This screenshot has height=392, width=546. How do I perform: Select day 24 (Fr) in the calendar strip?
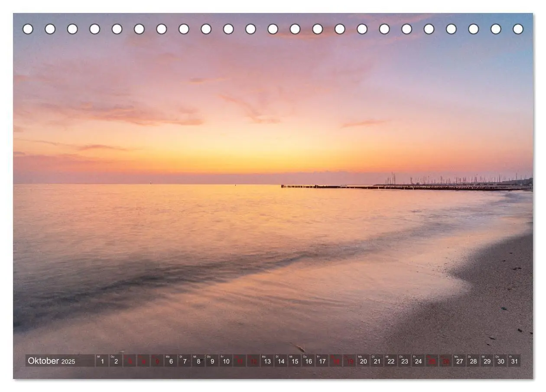pyautogui.click(x=418, y=361)
